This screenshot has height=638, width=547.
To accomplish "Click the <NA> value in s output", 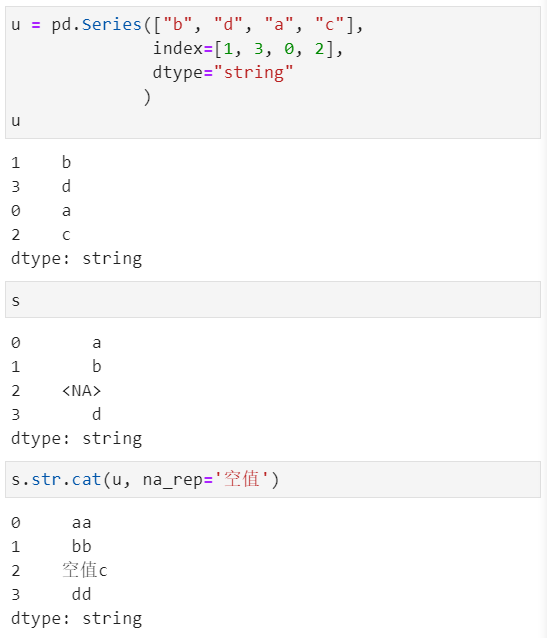I will tap(81, 391).
